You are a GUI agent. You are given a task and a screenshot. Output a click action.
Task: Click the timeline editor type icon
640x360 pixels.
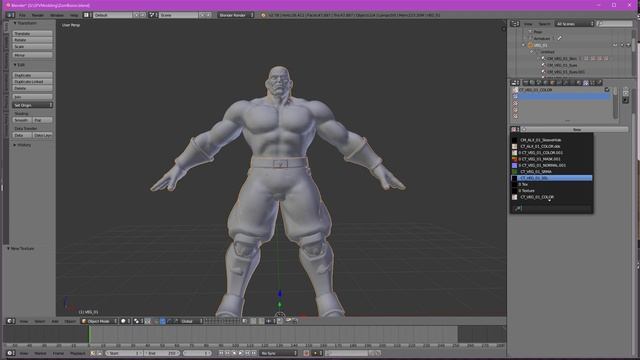[x=11, y=353]
